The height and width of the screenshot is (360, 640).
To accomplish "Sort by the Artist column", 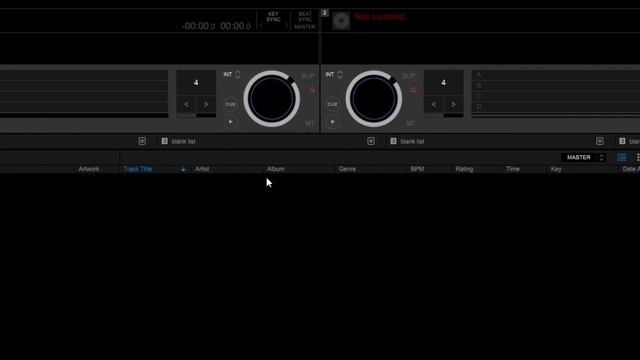I will coord(202,169).
